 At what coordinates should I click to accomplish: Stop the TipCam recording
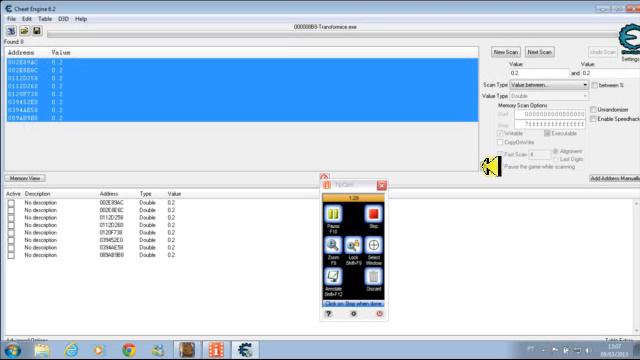[373, 214]
